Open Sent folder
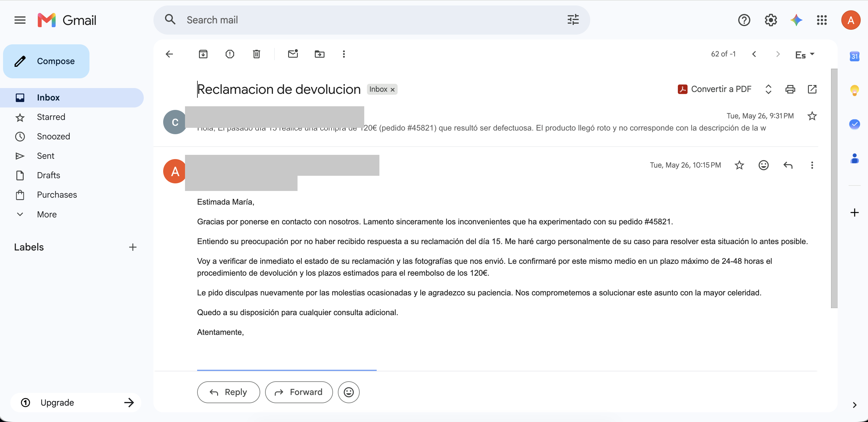The image size is (868, 422). click(72, 156)
